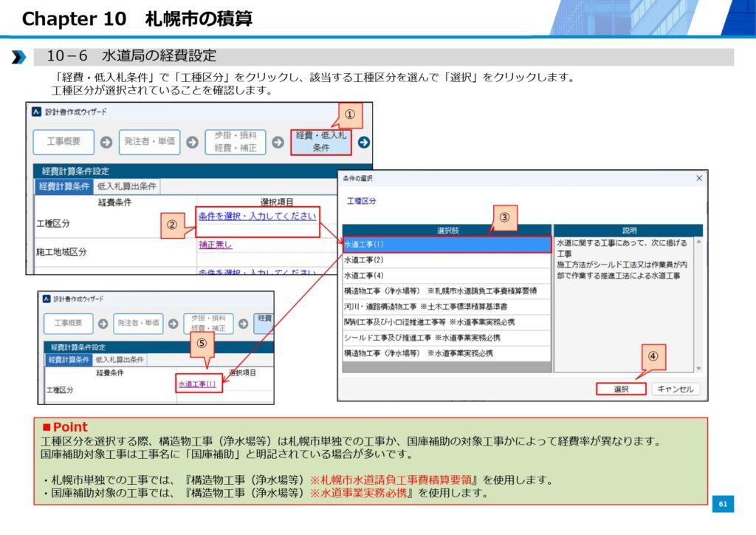The image size is (756, 535).
Task: Select 水道工事(2) in the 選択肢 list
Action: (x=364, y=260)
